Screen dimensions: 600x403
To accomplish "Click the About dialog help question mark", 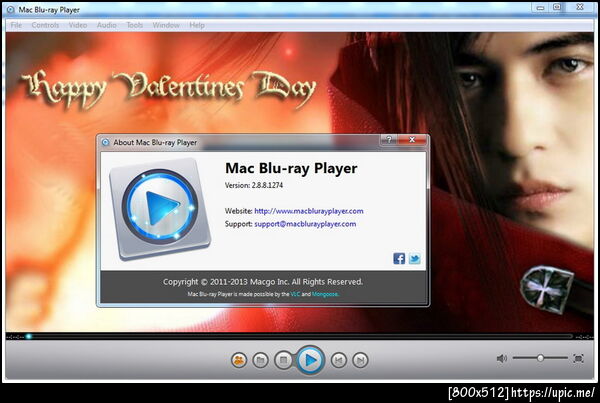I will click(389, 140).
